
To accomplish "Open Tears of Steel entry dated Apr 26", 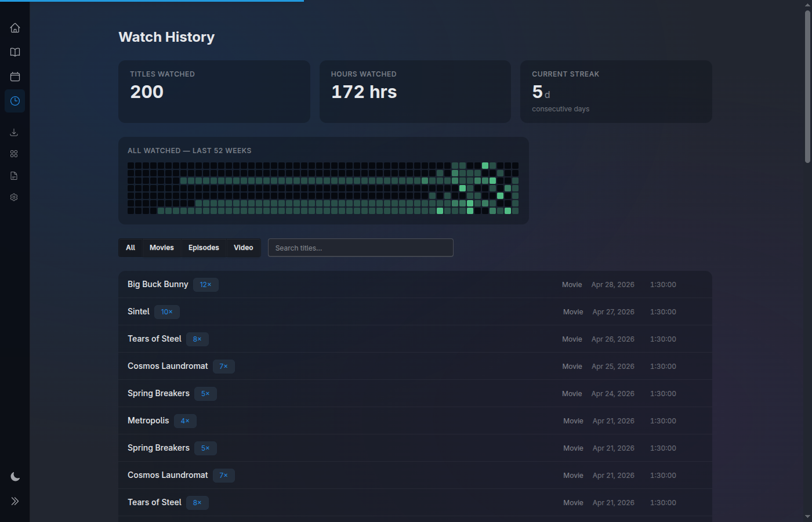I will click(x=415, y=339).
